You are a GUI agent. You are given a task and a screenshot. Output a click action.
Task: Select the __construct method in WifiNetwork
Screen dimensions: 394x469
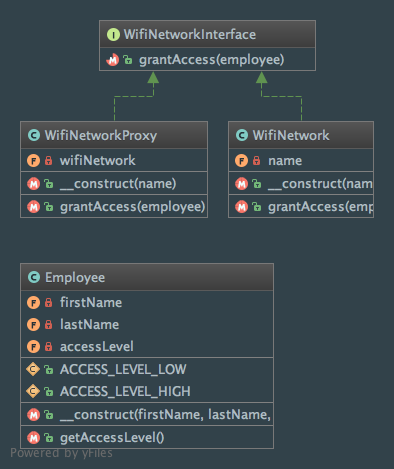coord(320,184)
